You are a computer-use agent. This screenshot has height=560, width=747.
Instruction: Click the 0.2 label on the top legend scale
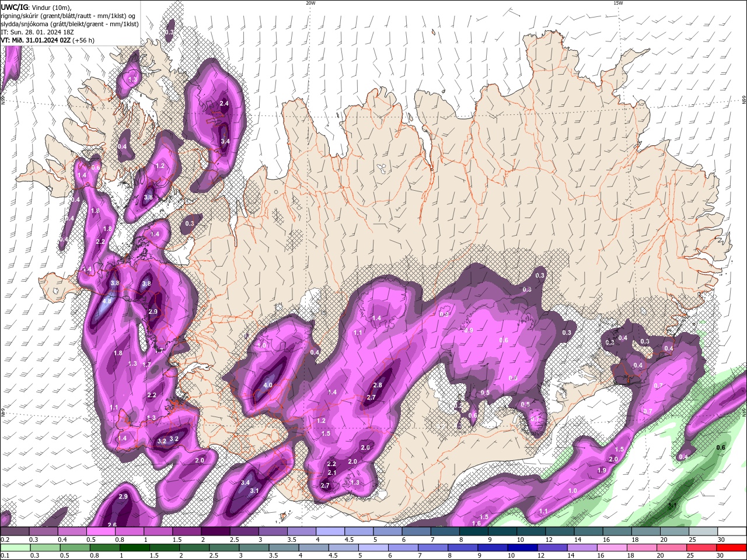(4, 540)
